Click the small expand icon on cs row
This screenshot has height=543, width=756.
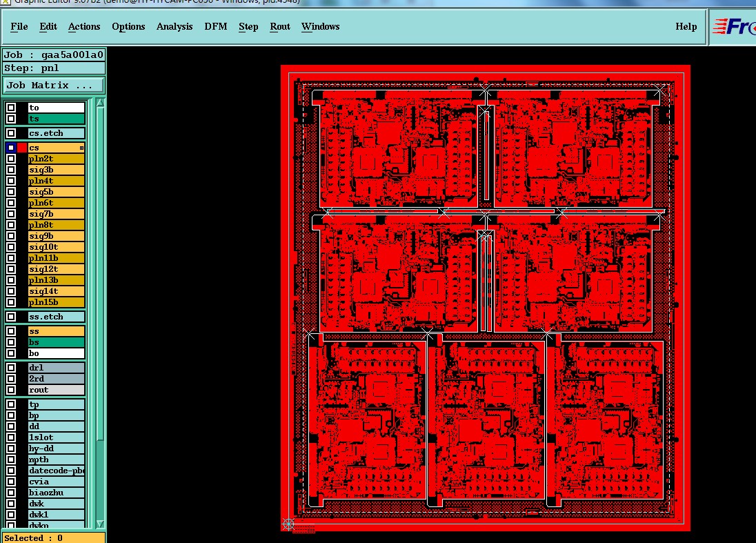coord(81,148)
